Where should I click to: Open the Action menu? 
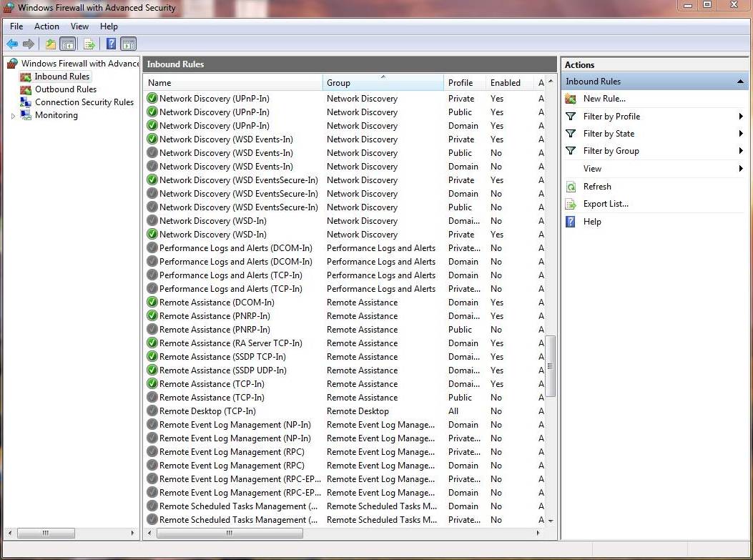[46, 26]
